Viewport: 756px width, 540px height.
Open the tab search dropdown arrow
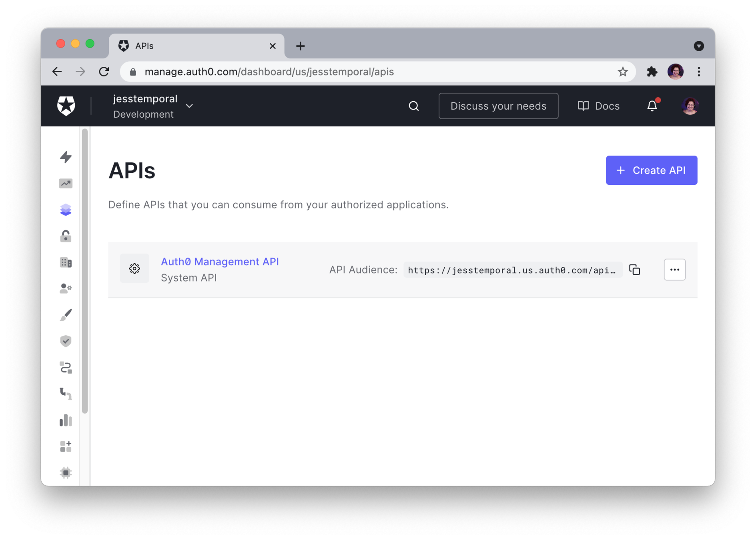click(698, 46)
